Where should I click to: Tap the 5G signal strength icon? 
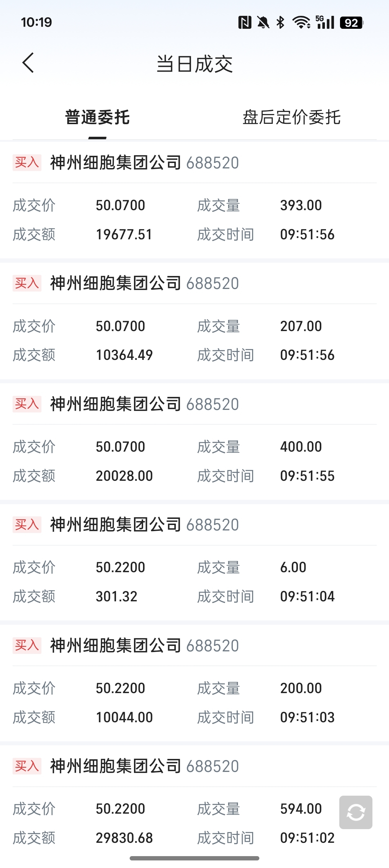click(x=325, y=23)
